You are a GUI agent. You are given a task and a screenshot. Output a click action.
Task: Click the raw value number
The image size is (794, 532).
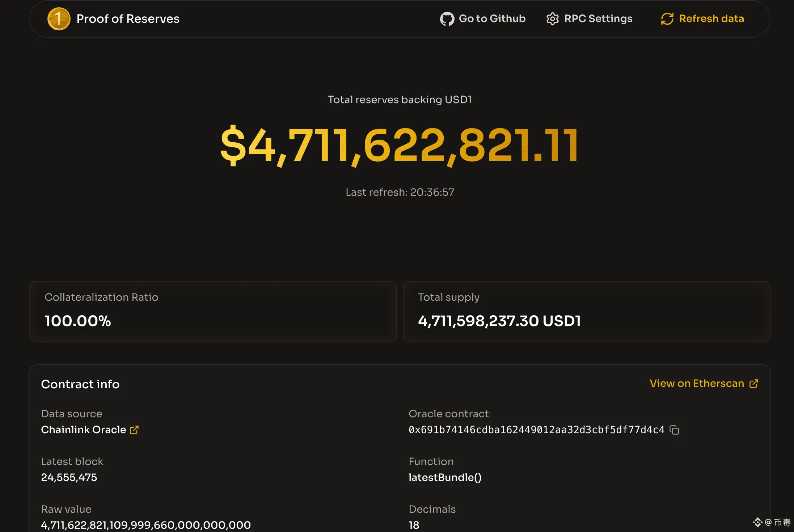145,525
